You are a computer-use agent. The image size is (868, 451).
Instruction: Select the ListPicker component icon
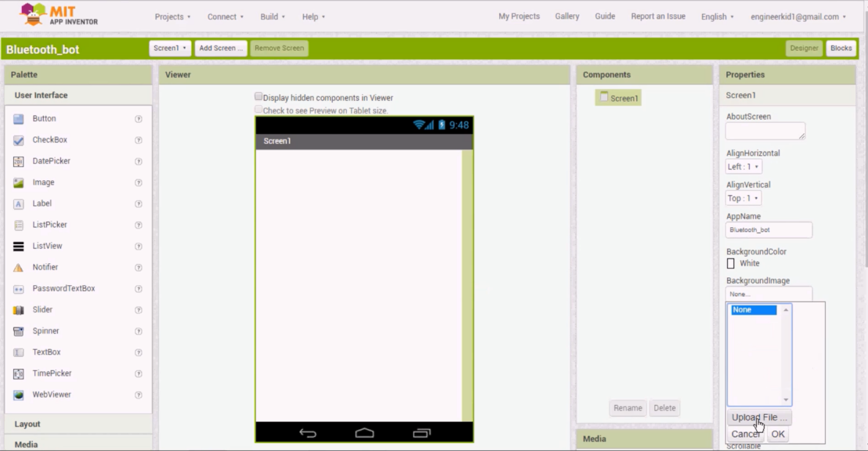tap(18, 225)
